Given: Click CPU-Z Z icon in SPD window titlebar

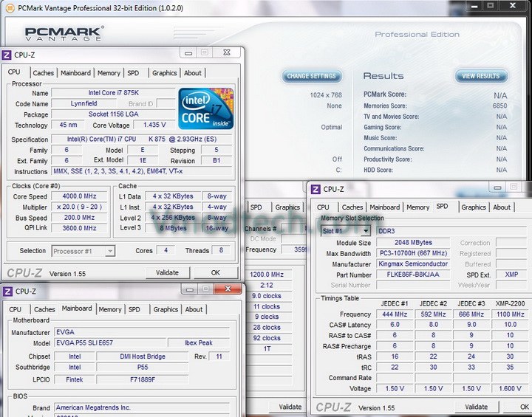Looking at the screenshot, I should (316, 189).
